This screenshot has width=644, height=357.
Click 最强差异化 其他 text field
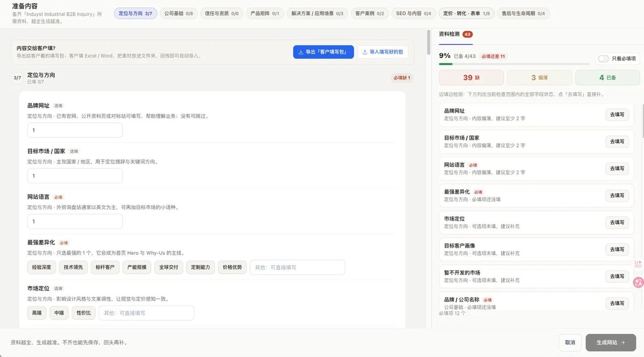coord(298,267)
